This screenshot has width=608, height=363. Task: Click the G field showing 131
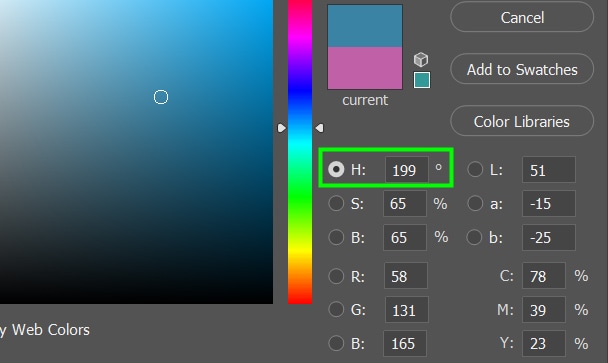click(x=407, y=309)
